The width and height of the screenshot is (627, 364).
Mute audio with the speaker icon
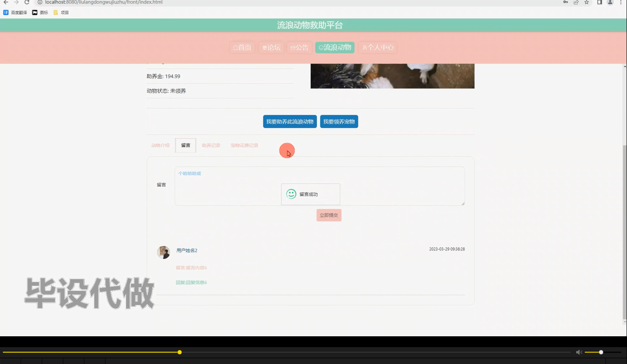pos(579,352)
